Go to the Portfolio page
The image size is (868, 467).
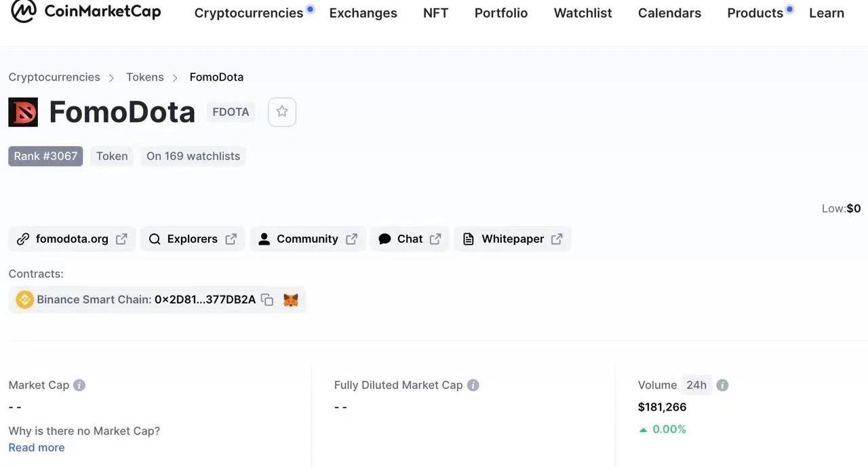501,13
